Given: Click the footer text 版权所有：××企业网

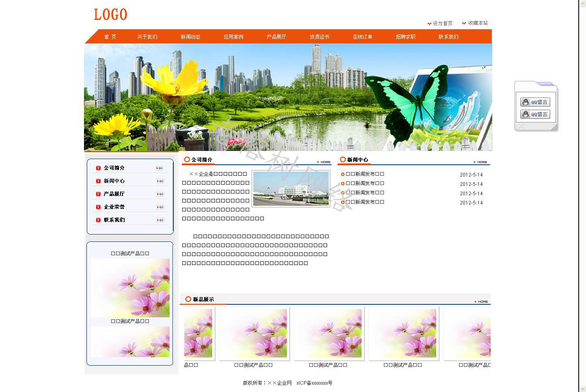Looking at the screenshot, I should [x=267, y=383].
